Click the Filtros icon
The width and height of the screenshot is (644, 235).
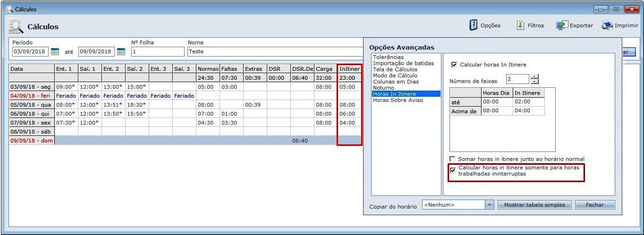click(521, 25)
